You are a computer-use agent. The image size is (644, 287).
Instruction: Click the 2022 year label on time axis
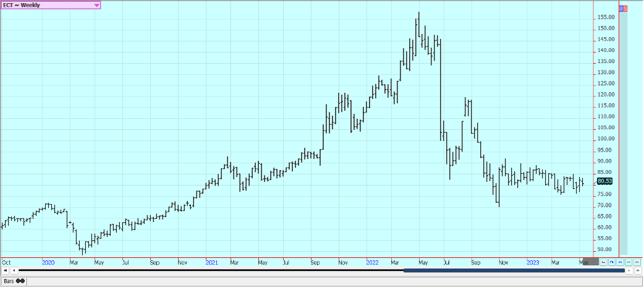[373, 262]
